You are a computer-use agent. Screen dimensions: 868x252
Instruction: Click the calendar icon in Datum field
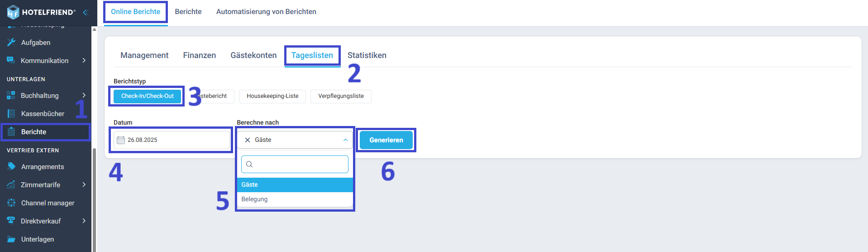click(121, 140)
